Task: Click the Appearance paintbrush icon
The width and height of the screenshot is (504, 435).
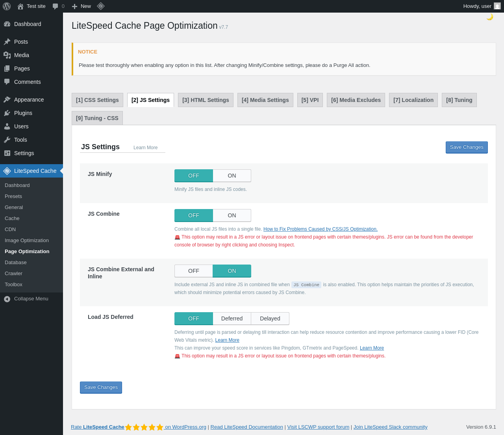Action: (x=7, y=100)
